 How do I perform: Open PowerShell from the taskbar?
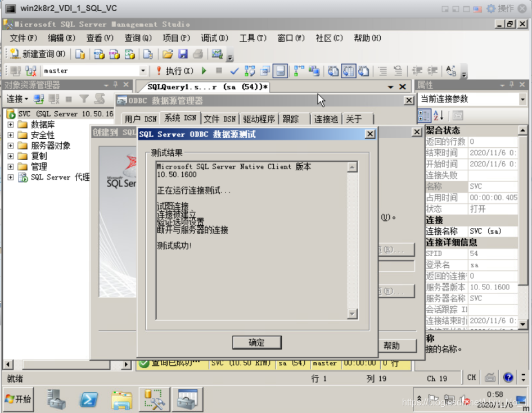click(88, 399)
